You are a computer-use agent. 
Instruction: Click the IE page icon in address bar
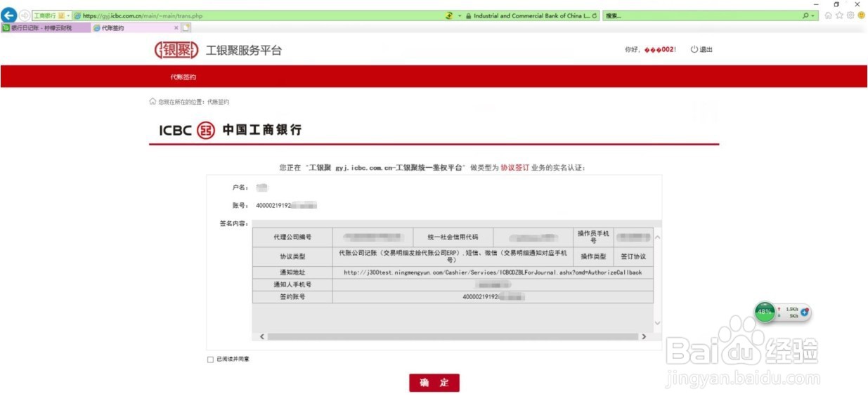pos(77,15)
